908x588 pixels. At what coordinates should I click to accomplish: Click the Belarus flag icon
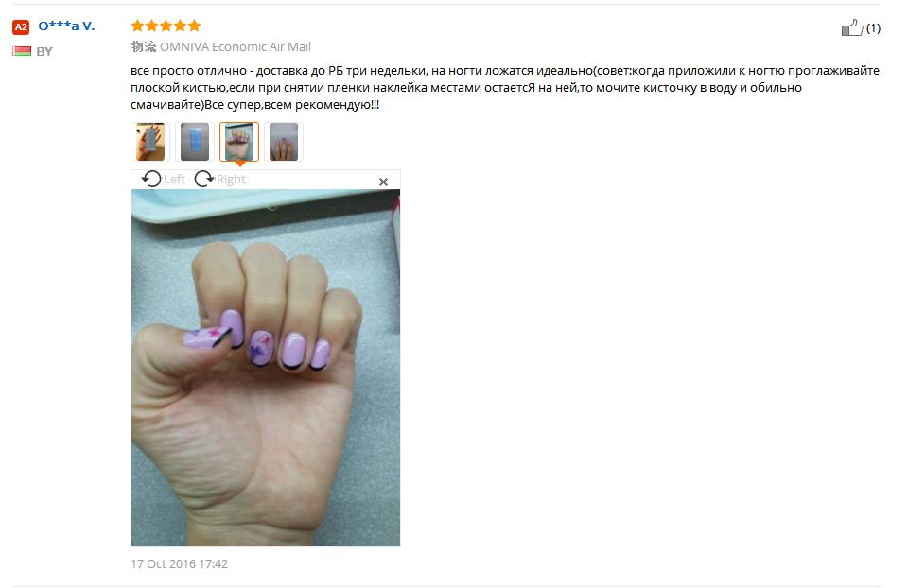pyautogui.click(x=22, y=51)
